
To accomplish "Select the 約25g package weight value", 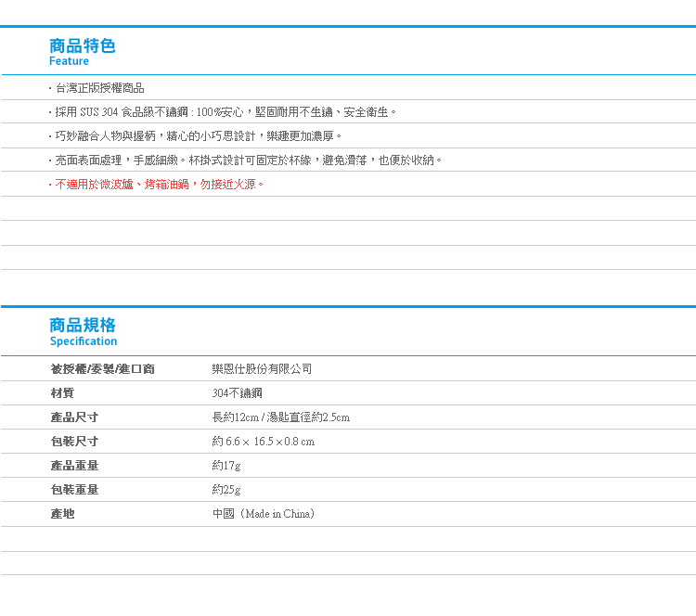I will (x=226, y=490).
